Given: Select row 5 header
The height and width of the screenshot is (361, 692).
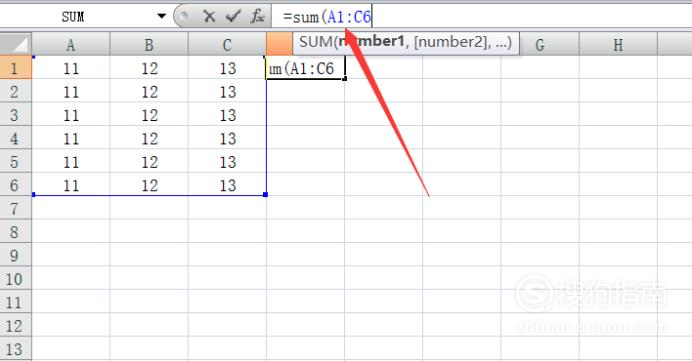Looking at the screenshot, I should pos(15,162).
